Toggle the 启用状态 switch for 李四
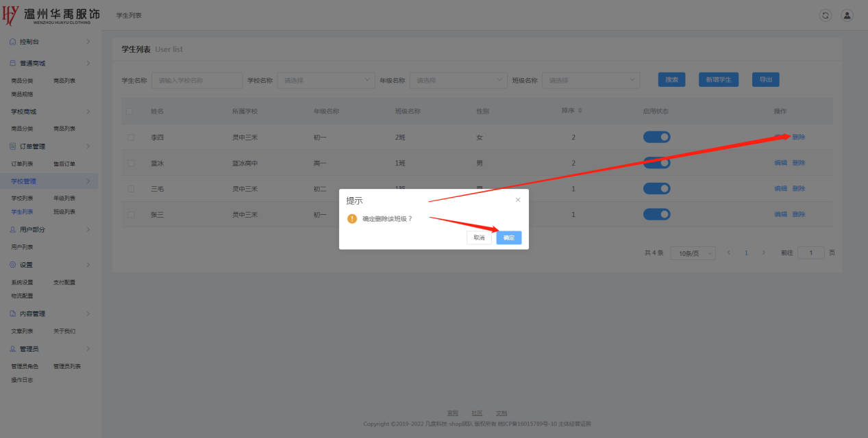Image resolution: width=868 pixels, height=438 pixels. [656, 137]
